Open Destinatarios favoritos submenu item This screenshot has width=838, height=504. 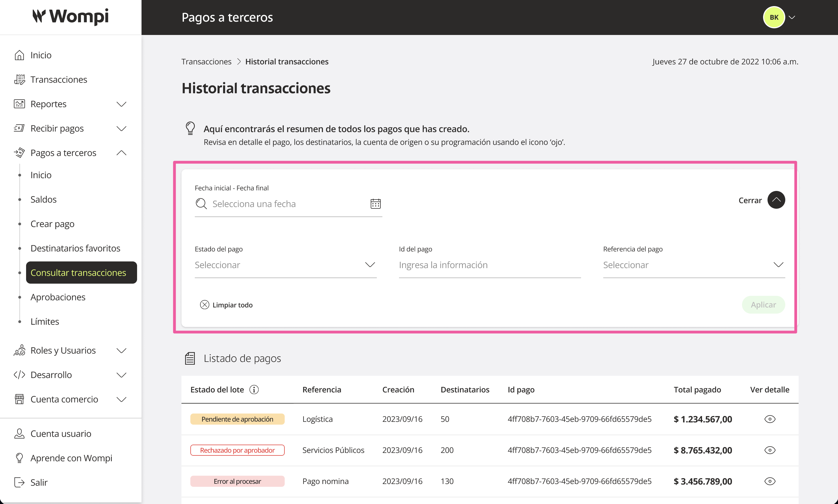(75, 248)
